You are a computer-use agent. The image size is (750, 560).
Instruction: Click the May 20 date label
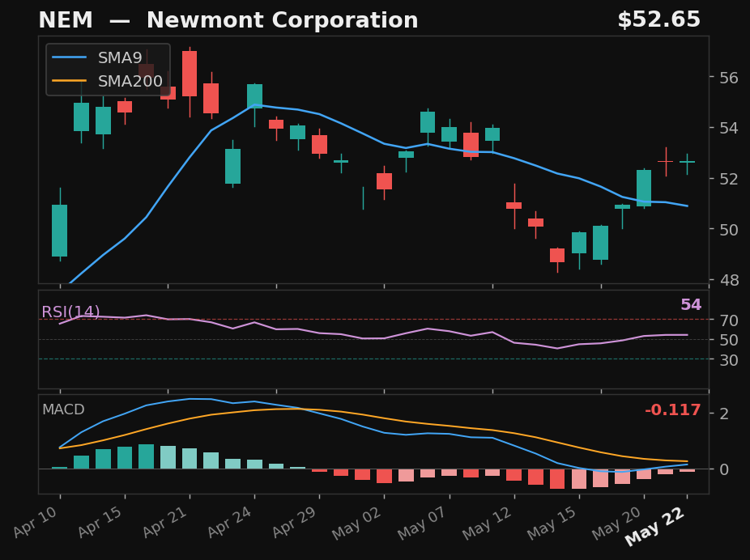[617, 524]
